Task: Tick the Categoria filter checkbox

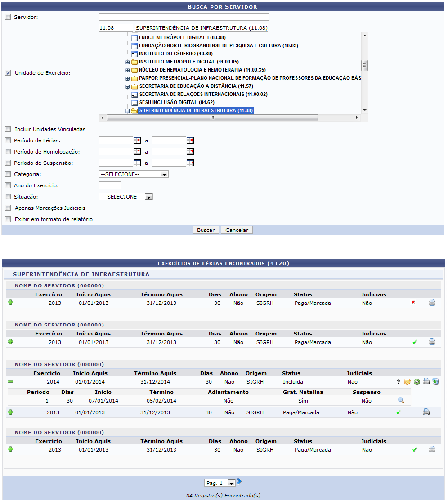Action: (x=8, y=174)
